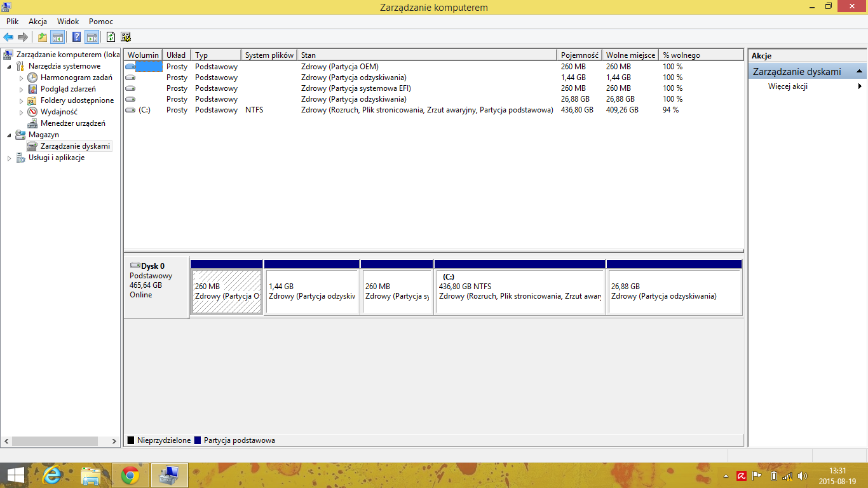This screenshot has width=868, height=488.
Task: Click the battery tray icon
Action: (773, 475)
